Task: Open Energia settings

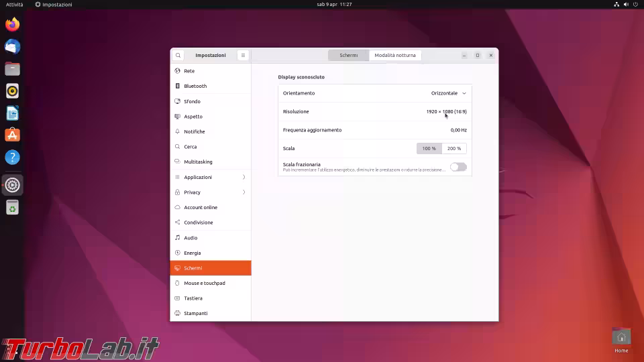Action: click(x=211, y=253)
